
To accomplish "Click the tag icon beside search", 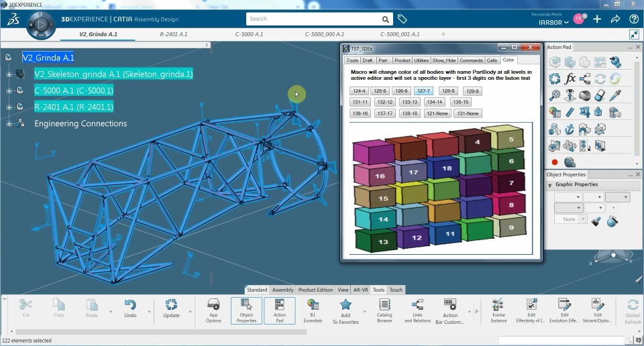I will pyautogui.click(x=402, y=19).
